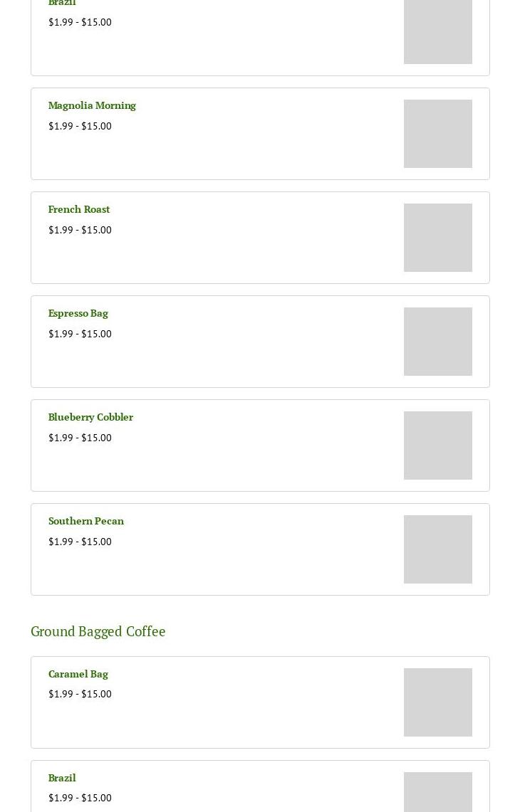The image size is (520, 812).
Task: Open the Magnolia Morning product link
Action: click(x=92, y=105)
